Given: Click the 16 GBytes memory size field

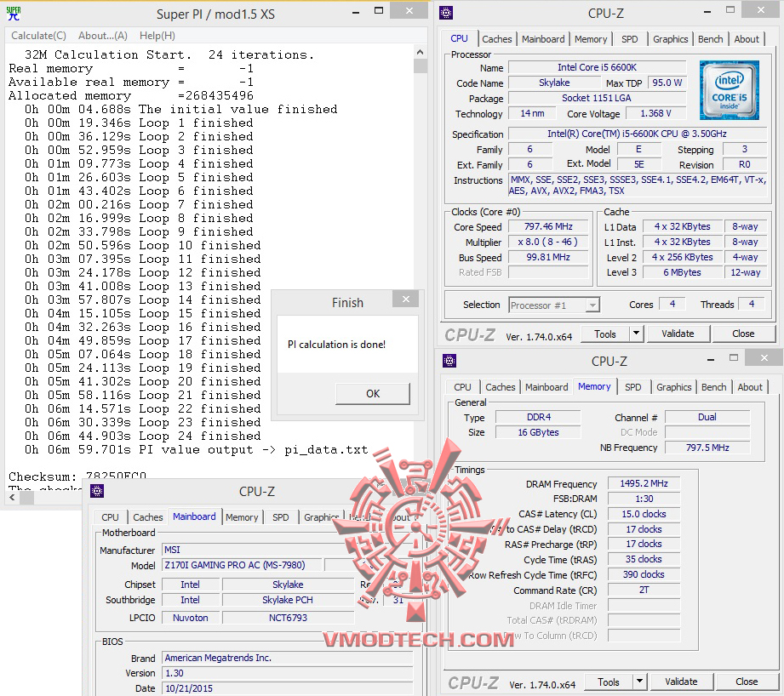Looking at the screenshot, I should (539, 433).
